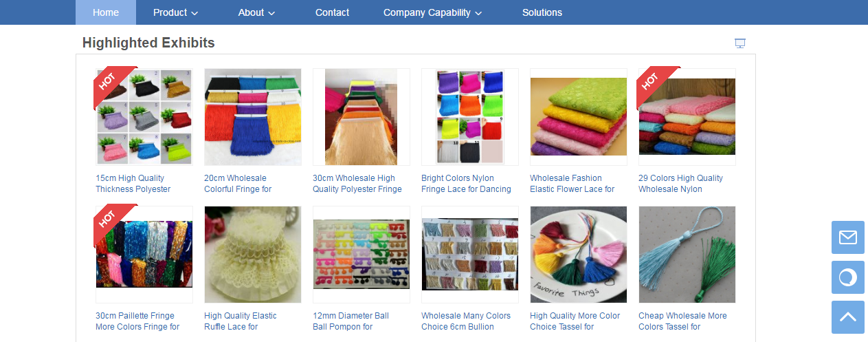Click the presentation screen icon beside Highlighted Exhibits
Viewport: 868px width, 342px height.
740,43
